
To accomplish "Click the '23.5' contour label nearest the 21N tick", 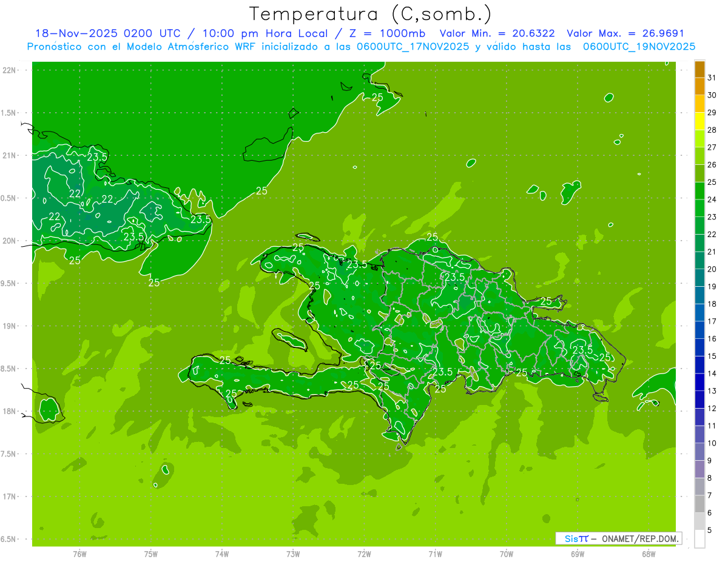I will pyautogui.click(x=97, y=156).
